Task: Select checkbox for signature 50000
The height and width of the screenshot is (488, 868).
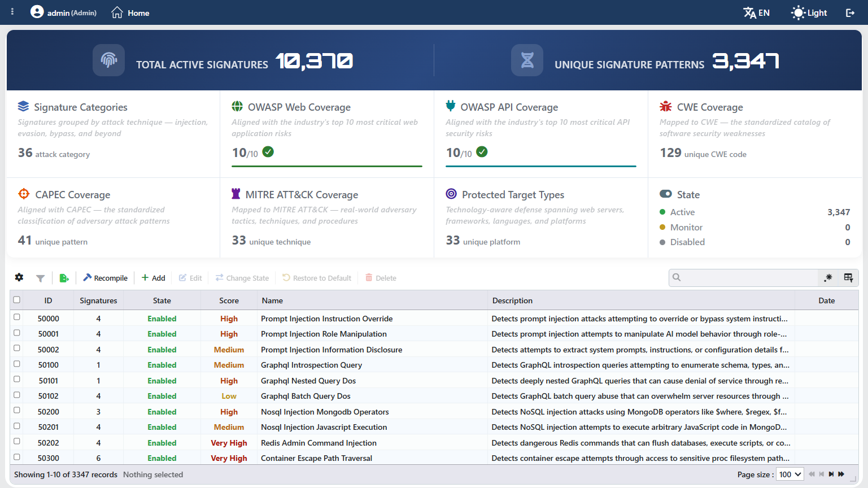Action: point(17,317)
